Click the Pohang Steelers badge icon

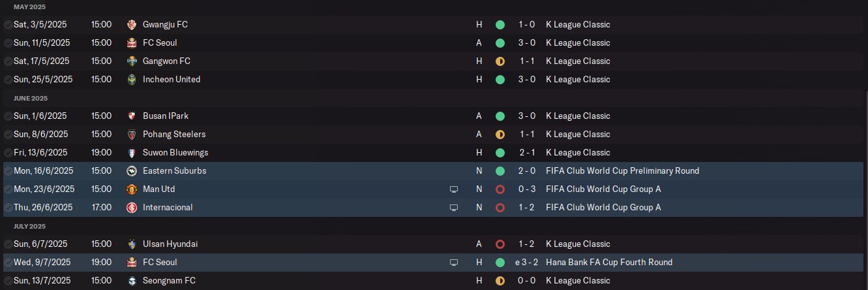132,135
